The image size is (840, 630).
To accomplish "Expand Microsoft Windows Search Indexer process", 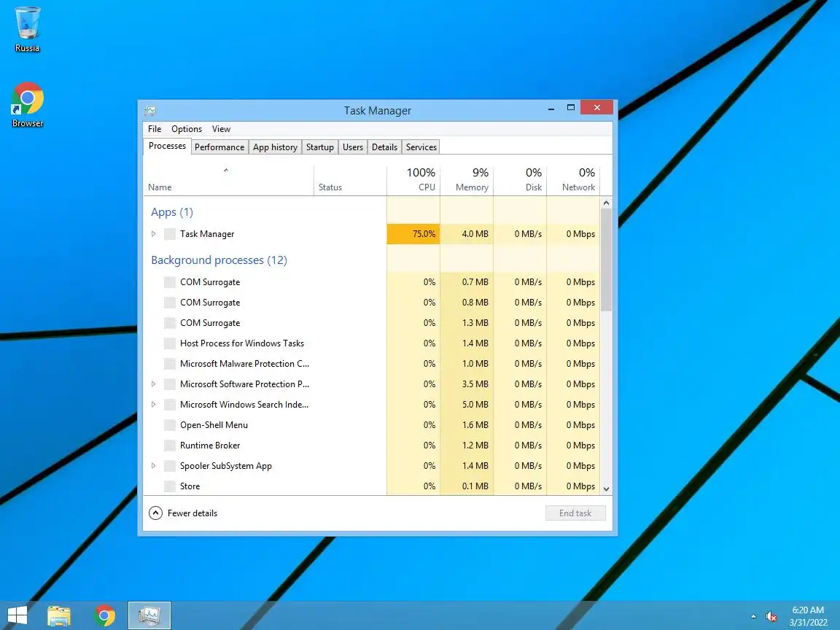I will coord(153,404).
